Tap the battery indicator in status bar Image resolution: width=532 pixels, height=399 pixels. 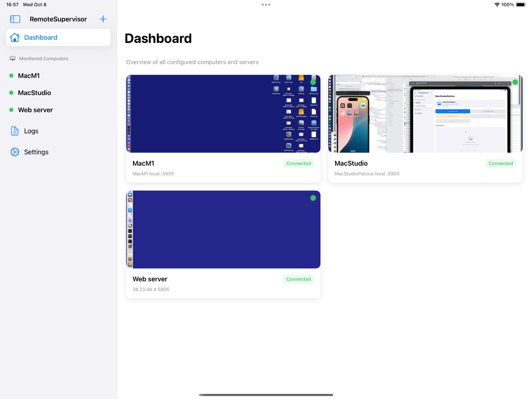[521, 5]
